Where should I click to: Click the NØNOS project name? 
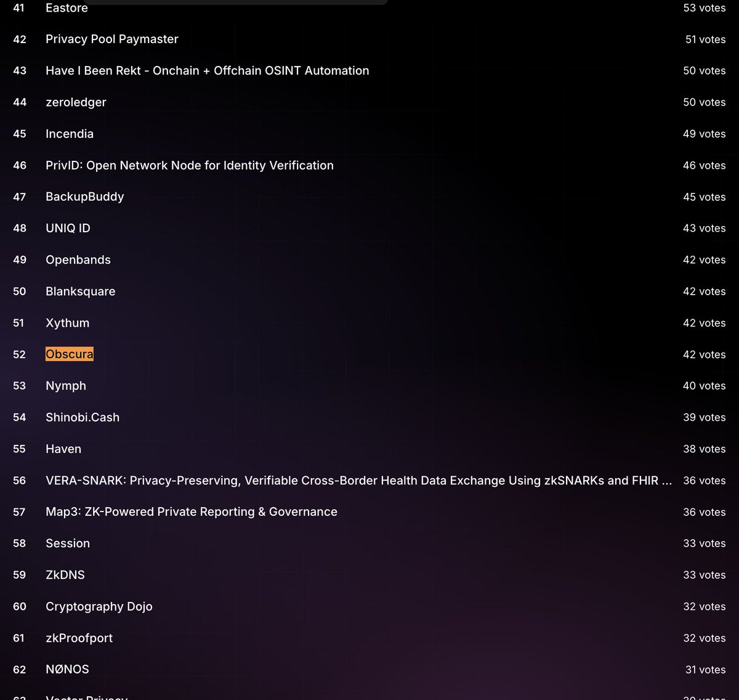pos(68,669)
